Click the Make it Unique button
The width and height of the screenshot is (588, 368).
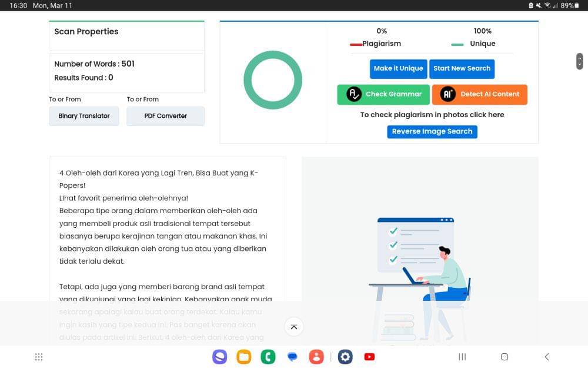(398, 69)
